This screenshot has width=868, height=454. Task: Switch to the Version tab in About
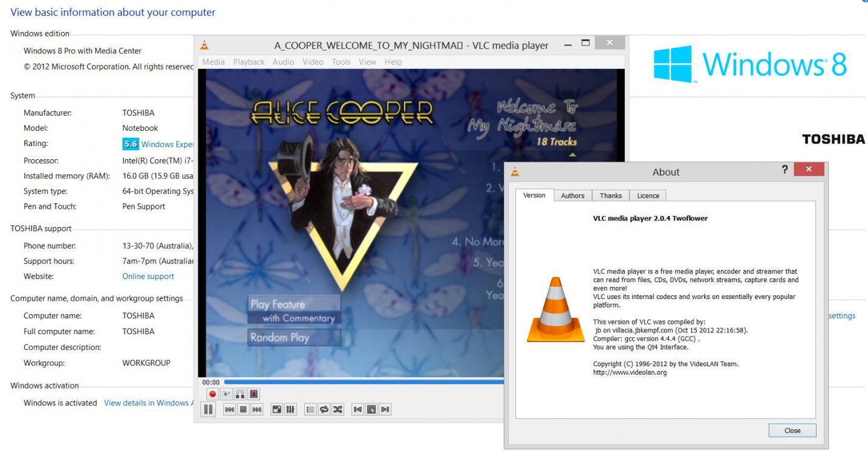pos(534,195)
